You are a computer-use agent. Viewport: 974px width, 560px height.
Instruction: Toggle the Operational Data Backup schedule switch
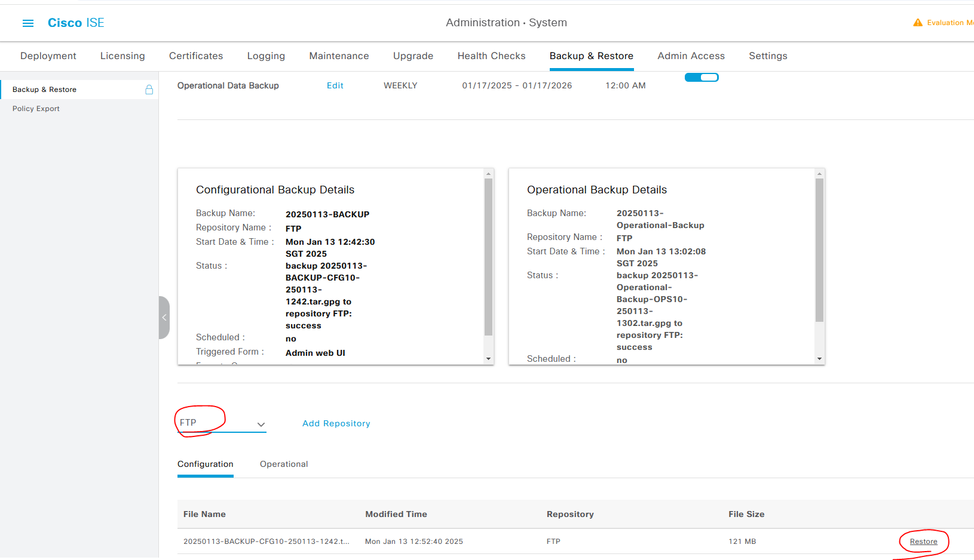pyautogui.click(x=702, y=77)
